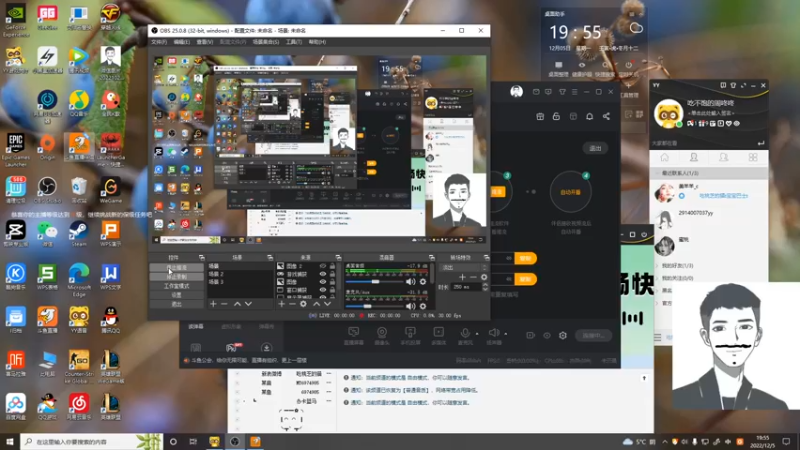Viewport: 800px width, 450px height.
Task: Open the View (V) menu in OBS
Action: (x=205, y=42)
